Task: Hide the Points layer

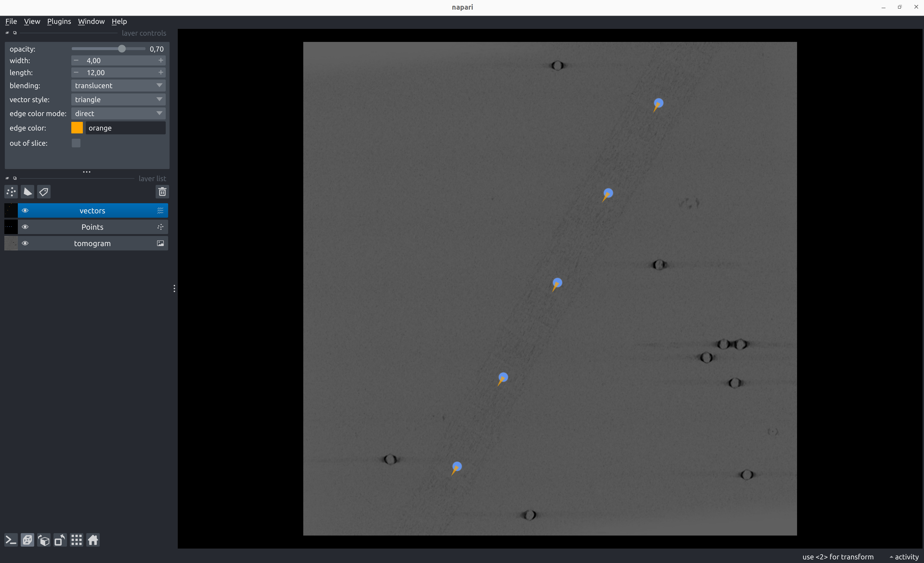Action: click(x=25, y=227)
